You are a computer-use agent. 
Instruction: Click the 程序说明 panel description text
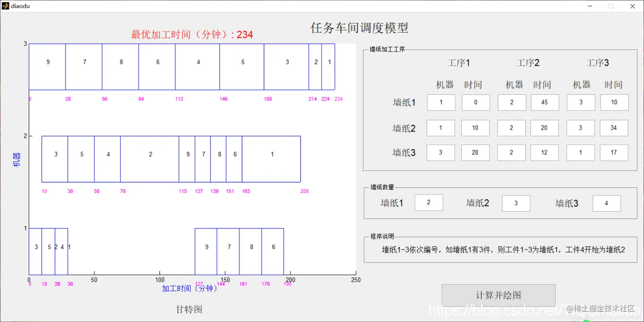click(501, 249)
